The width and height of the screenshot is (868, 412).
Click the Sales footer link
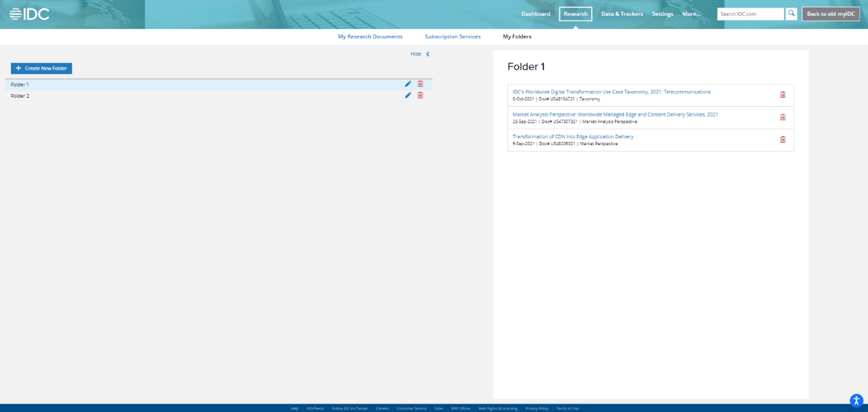point(439,408)
